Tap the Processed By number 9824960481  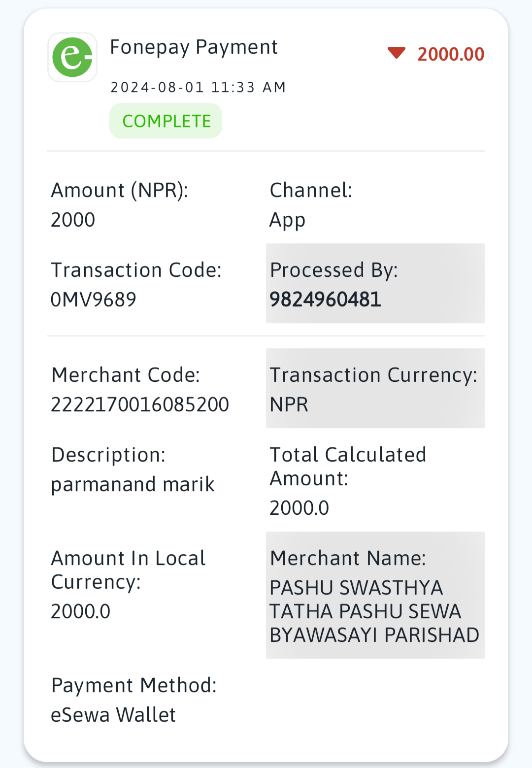tap(326, 300)
